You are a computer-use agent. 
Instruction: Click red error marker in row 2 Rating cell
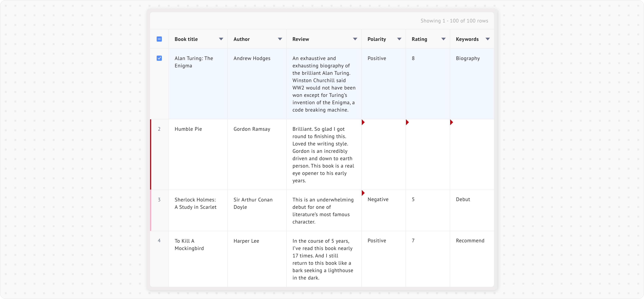point(407,122)
